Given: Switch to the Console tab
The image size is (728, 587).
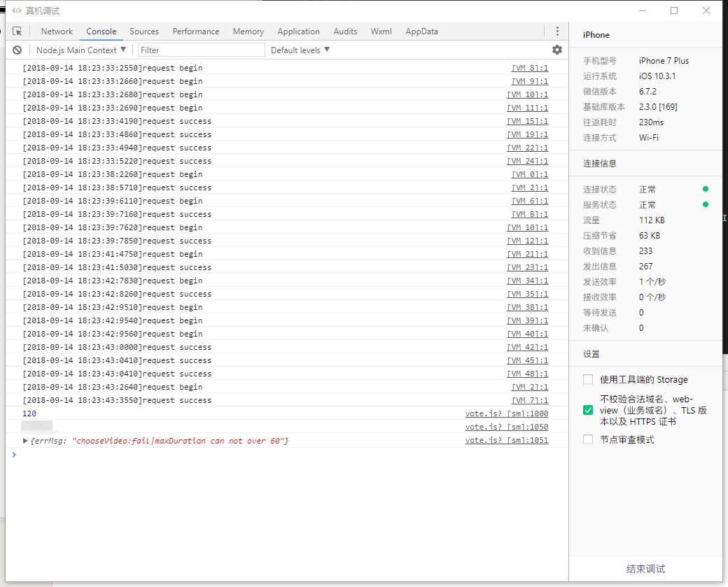Looking at the screenshot, I should [101, 31].
